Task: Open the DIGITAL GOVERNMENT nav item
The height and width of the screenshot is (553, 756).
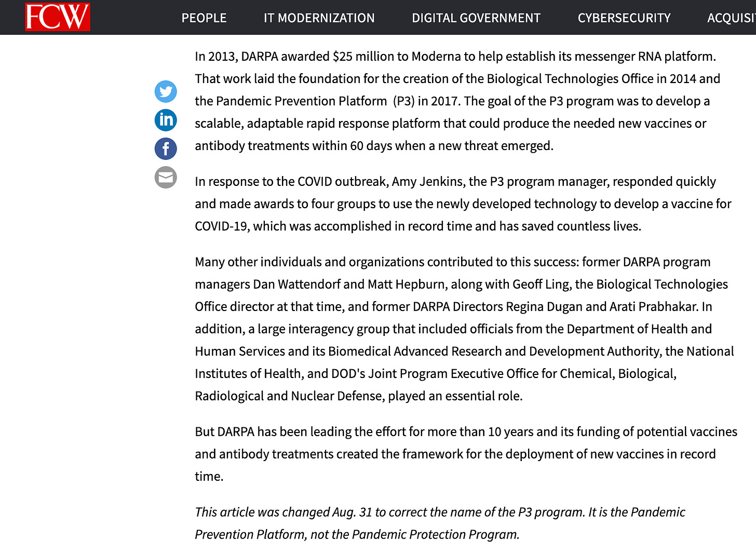Action: pyautogui.click(x=476, y=18)
